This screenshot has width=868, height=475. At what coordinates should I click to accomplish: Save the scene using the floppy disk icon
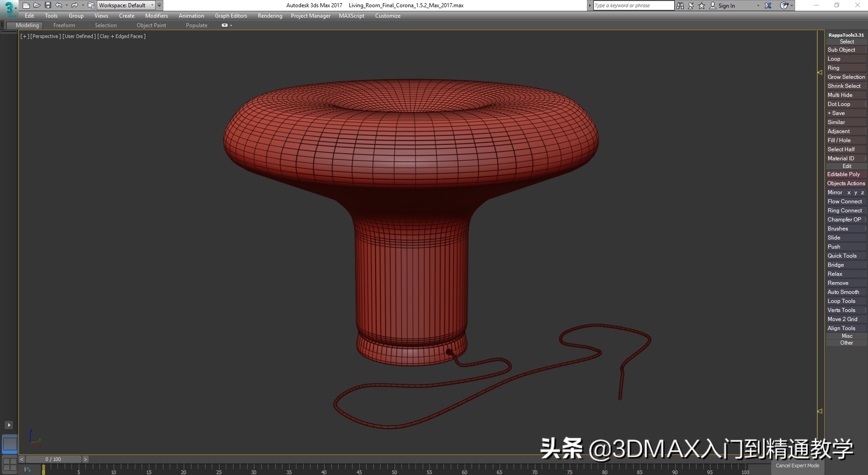[x=48, y=5]
